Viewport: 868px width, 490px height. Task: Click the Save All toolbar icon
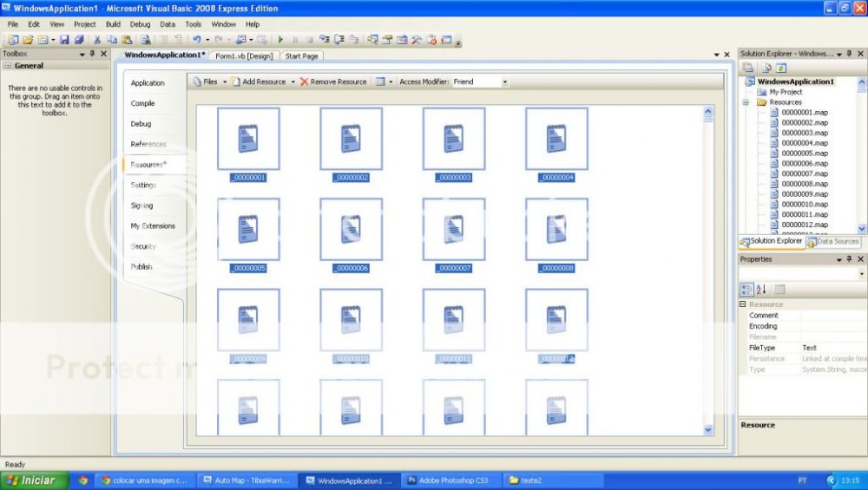(x=78, y=40)
